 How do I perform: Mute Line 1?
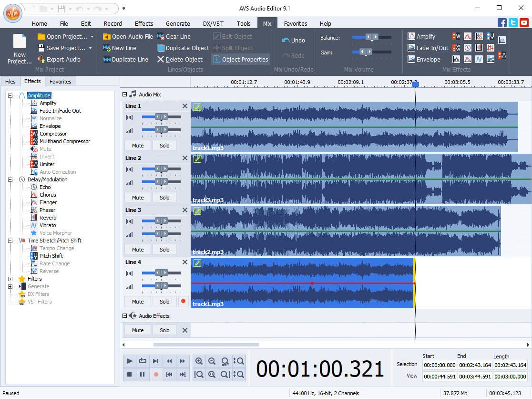[x=137, y=145]
